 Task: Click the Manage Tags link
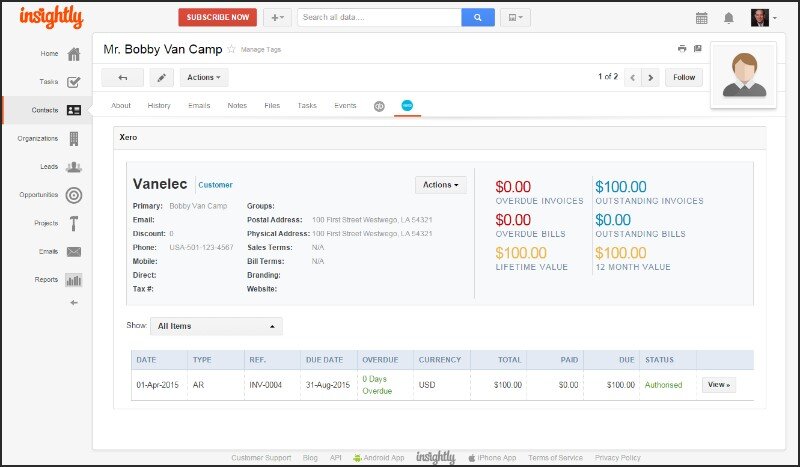click(x=260, y=49)
